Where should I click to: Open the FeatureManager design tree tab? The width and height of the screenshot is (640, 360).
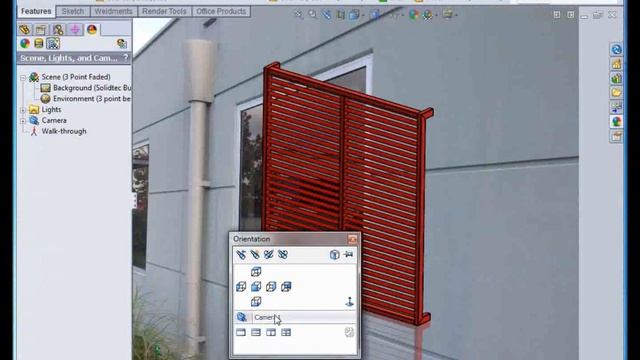pos(24,29)
